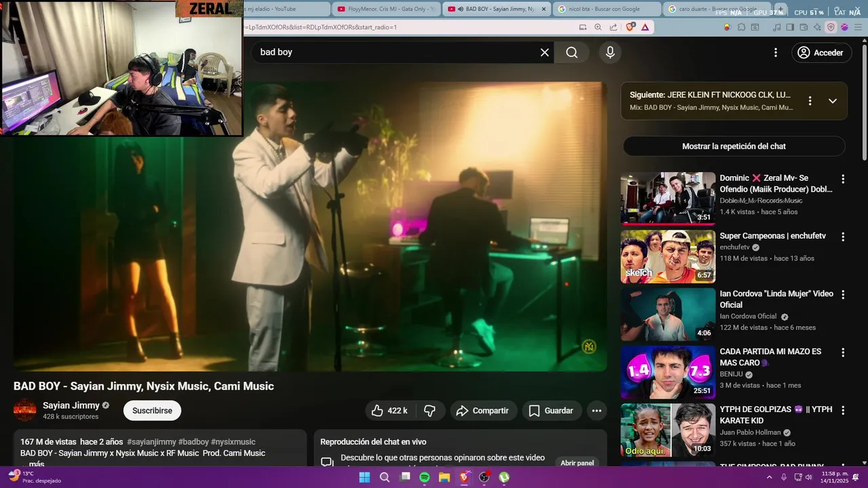
Task: Switch to FloyyMenor Gata Only tab
Action: coord(386,9)
